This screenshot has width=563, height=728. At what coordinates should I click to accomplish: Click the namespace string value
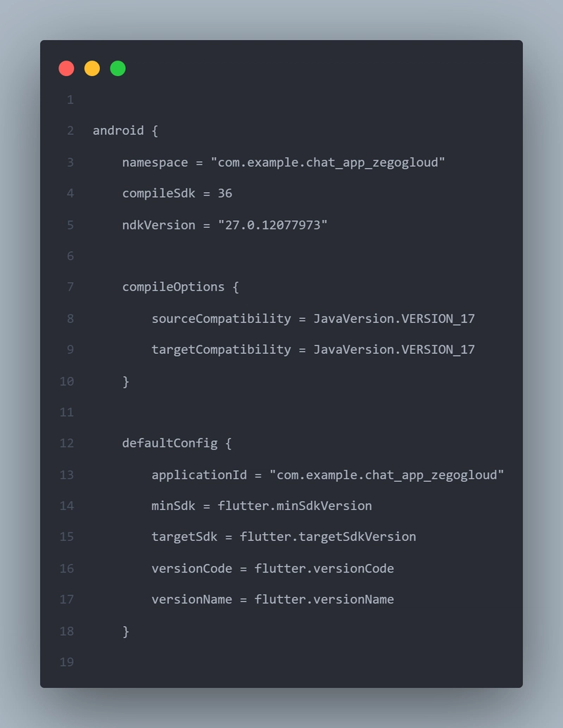[328, 162]
